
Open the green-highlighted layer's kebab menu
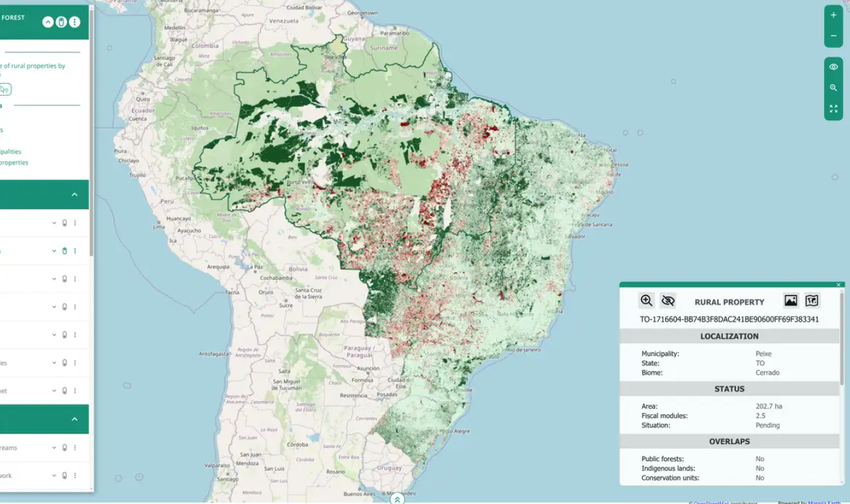(x=75, y=251)
